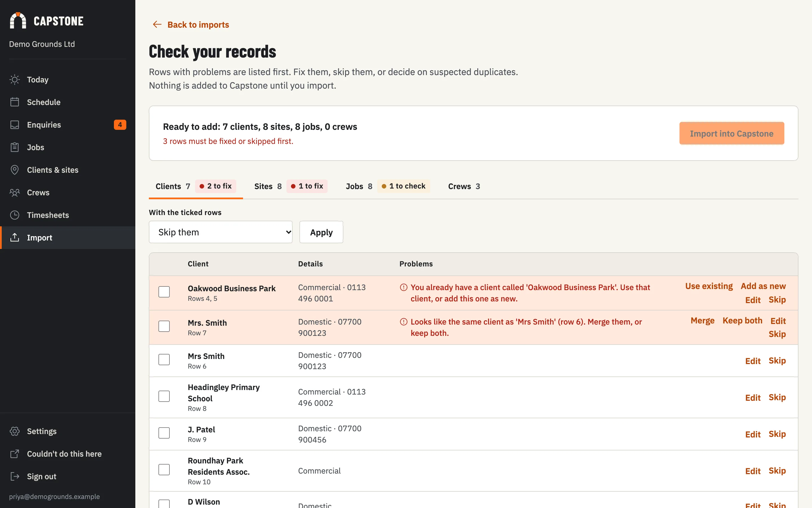Open the Skip them dropdown
812x508 pixels.
(221, 232)
